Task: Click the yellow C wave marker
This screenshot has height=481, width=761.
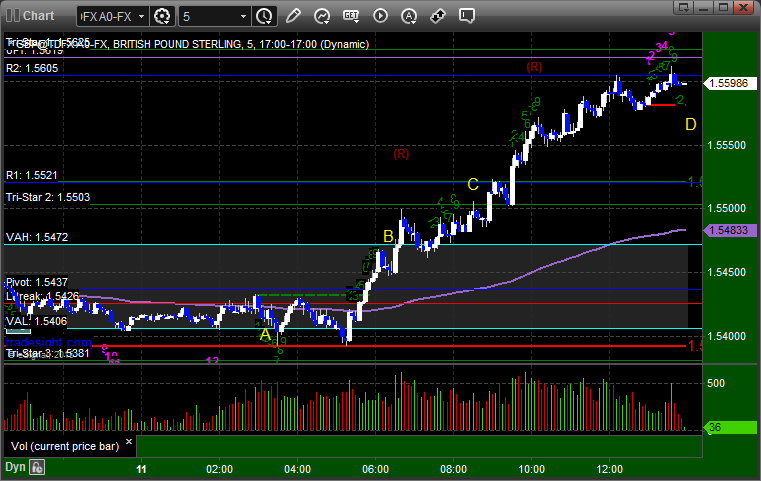Action: pyautogui.click(x=473, y=184)
